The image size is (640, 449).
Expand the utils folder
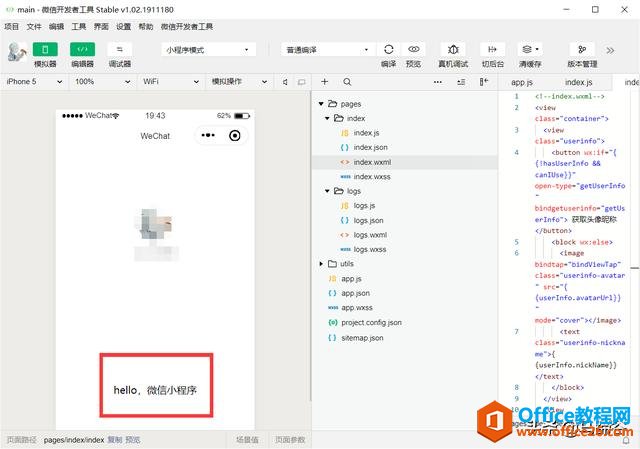coord(321,264)
